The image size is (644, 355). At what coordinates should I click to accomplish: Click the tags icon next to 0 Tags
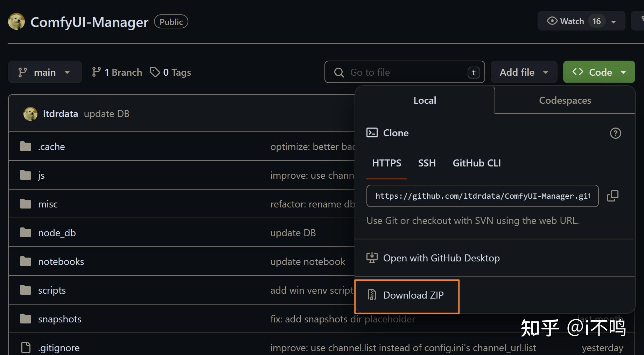pyautogui.click(x=155, y=72)
